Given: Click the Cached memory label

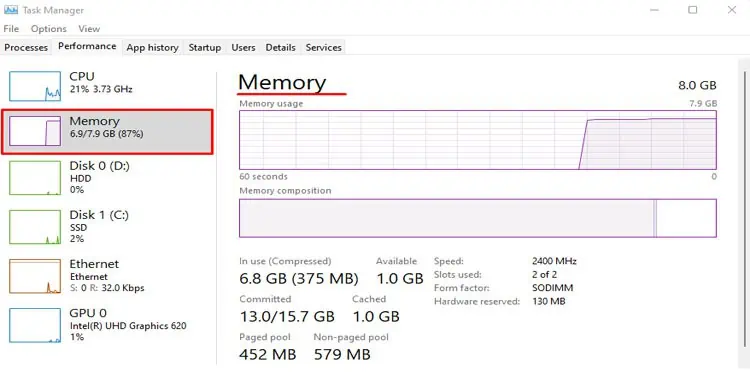Looking at the screenshot, I should click(x=369, y=299).
